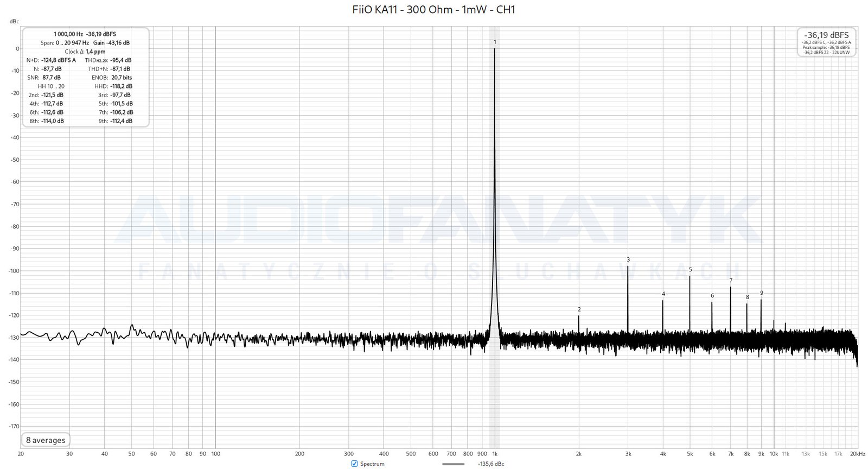Click the 8 averages label

point(46,440)
